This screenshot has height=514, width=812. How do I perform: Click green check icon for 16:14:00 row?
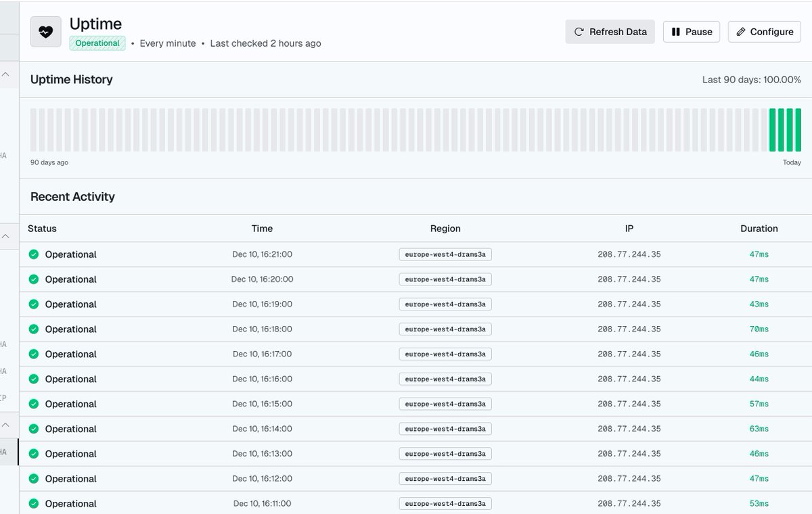click(34, 429)
